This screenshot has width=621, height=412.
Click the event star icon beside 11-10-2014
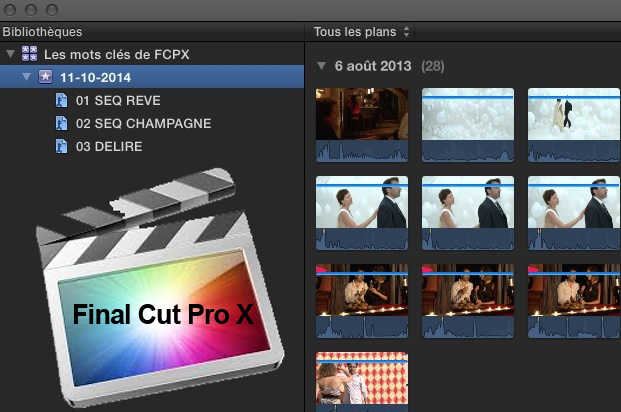45,76
